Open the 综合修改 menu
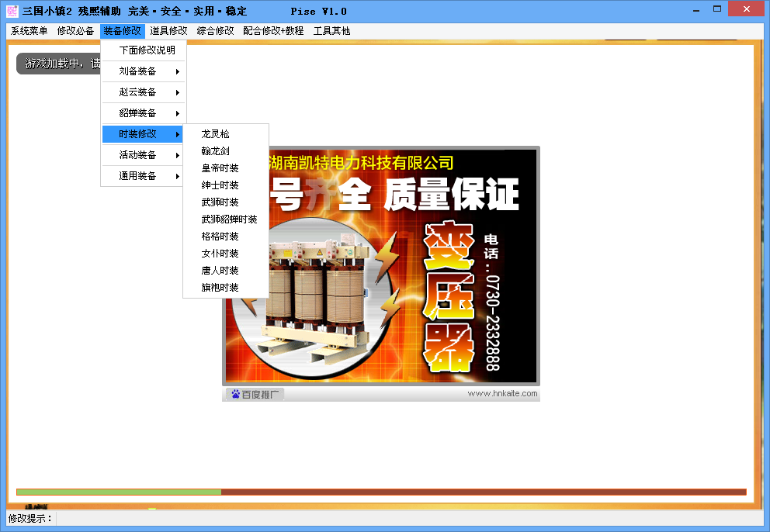770x532 pixels. (215, 31)
